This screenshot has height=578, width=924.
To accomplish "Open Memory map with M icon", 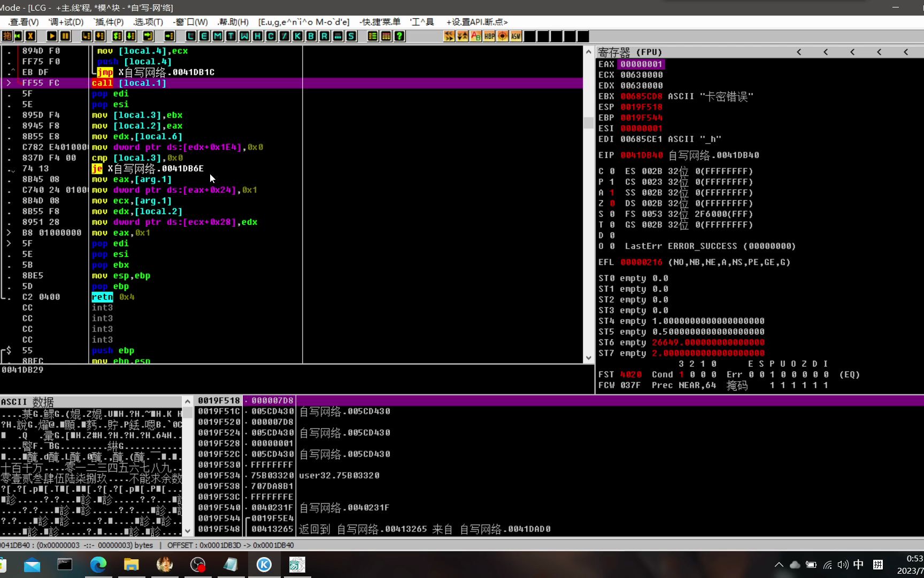I will (x=218, y=36).
